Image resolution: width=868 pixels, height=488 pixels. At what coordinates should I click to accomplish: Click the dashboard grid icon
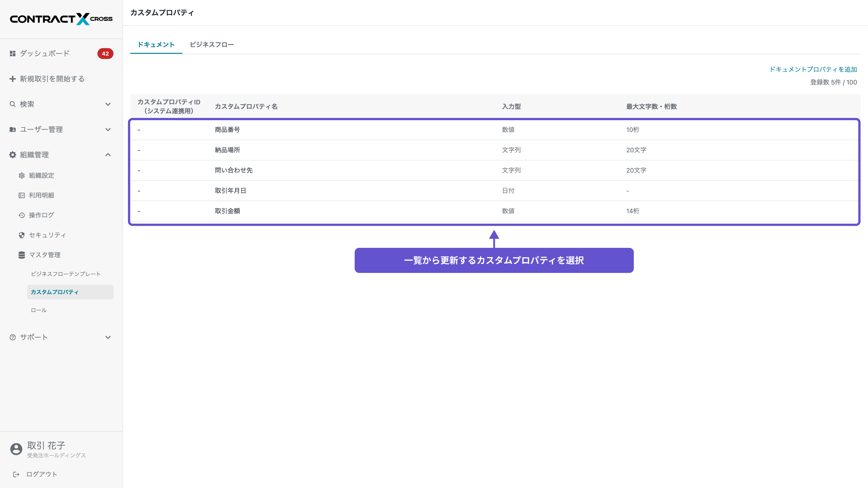(12, 54)
